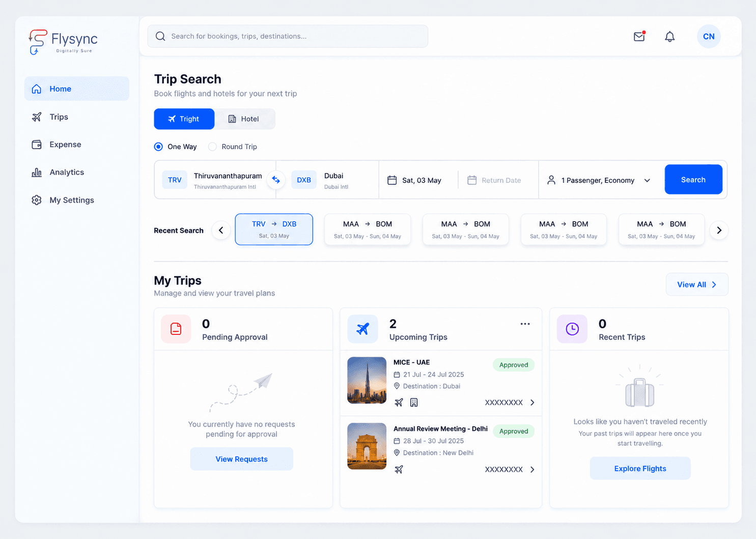Image resolution: width=756 pixels, height=539 pixels.
Task: Click the passenger person icon
Action: 551,180
